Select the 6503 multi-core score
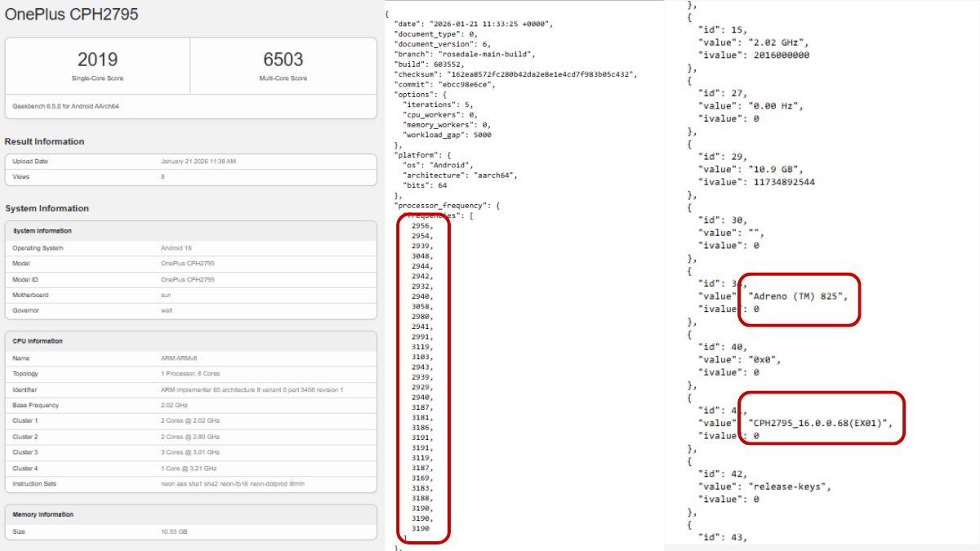 tap(283, 60)
